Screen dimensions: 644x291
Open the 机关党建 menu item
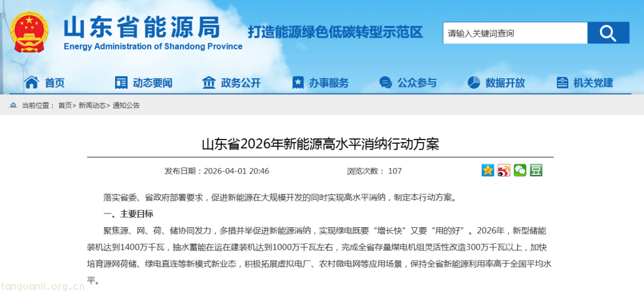click(x=593, y=83)
